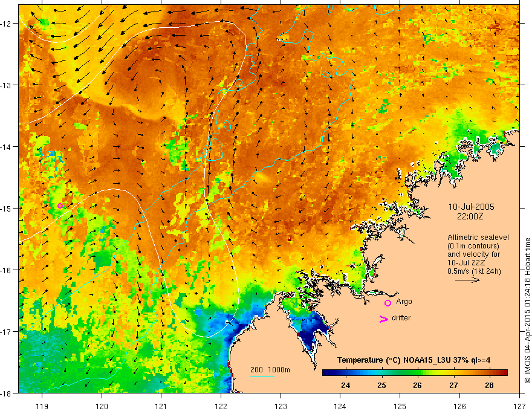This screenshot has width=532, height=411.
Task: Click the longitude axis label 127
Action: [x=519, y=406]
